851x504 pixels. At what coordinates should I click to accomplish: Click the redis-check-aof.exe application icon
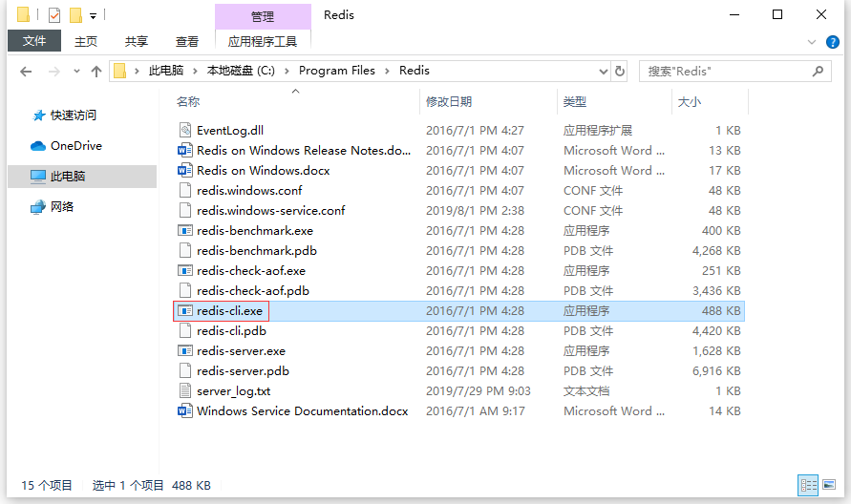[185, 271]
